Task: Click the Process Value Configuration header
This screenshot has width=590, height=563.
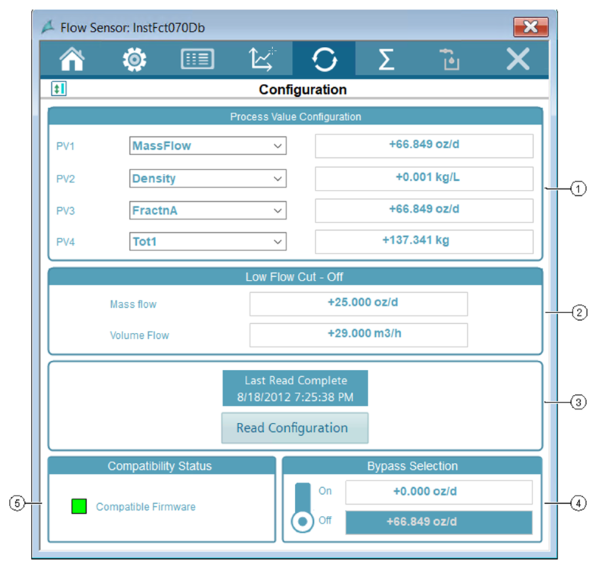Action: (295, 117)
